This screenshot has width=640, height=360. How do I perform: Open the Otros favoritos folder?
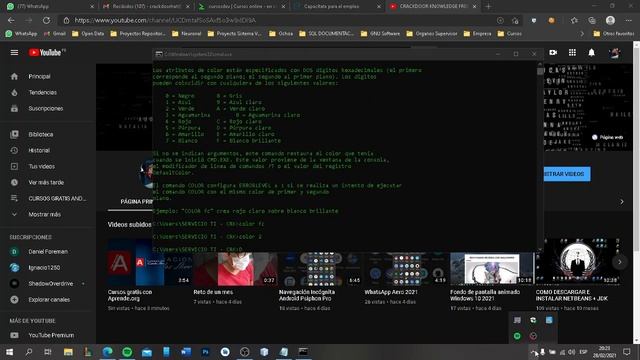click(x=613, y=33)
